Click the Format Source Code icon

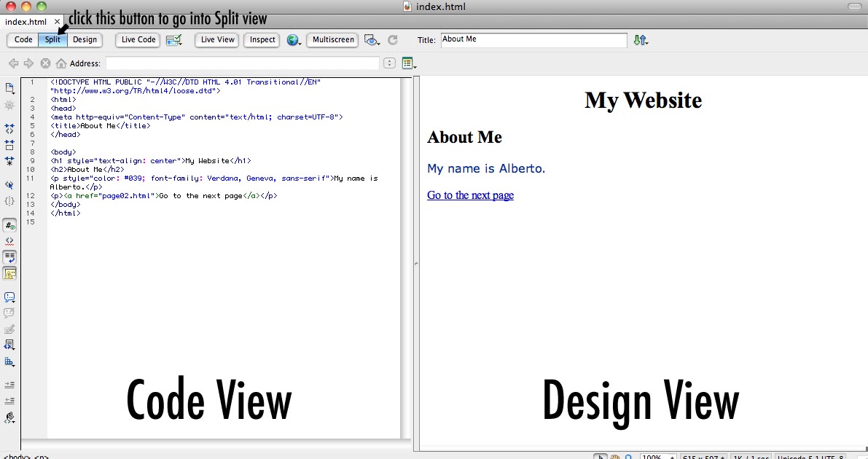click(x=9, y=417)
